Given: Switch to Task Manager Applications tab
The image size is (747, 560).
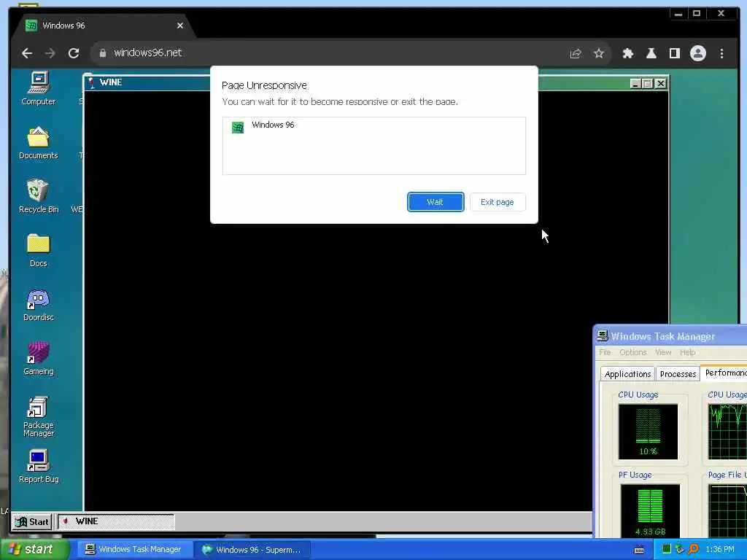Looking at the screenshot, I should click(x=627, y=374).
